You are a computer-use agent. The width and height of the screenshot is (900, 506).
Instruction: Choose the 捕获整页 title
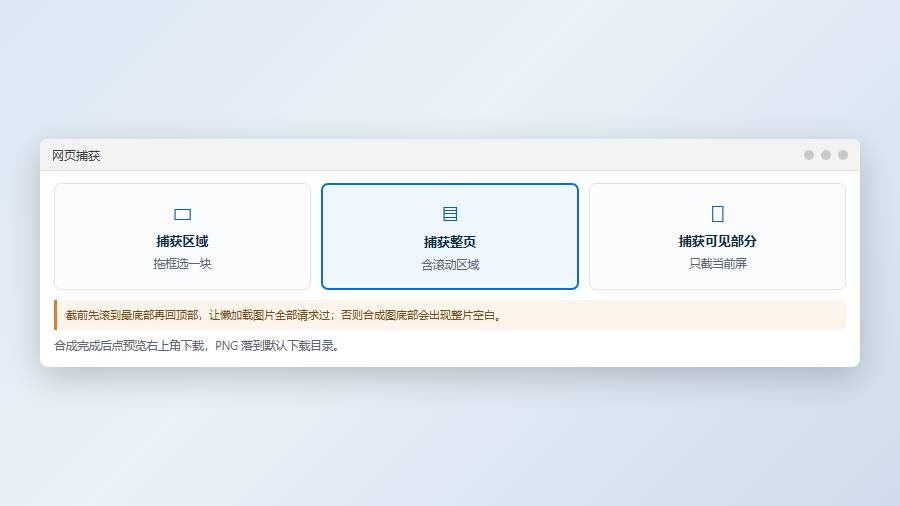coord(450,242)
